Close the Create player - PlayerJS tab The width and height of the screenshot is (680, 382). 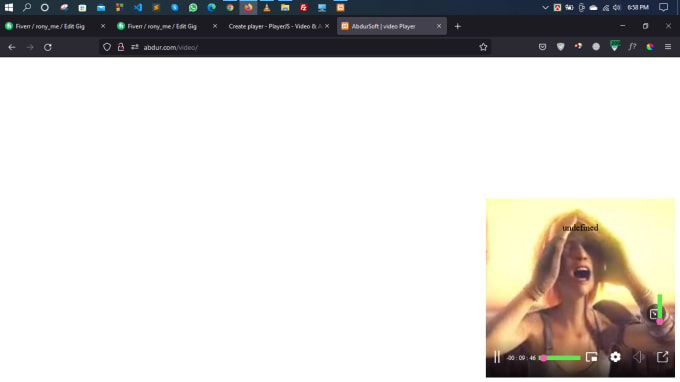(x=327, y=26)
